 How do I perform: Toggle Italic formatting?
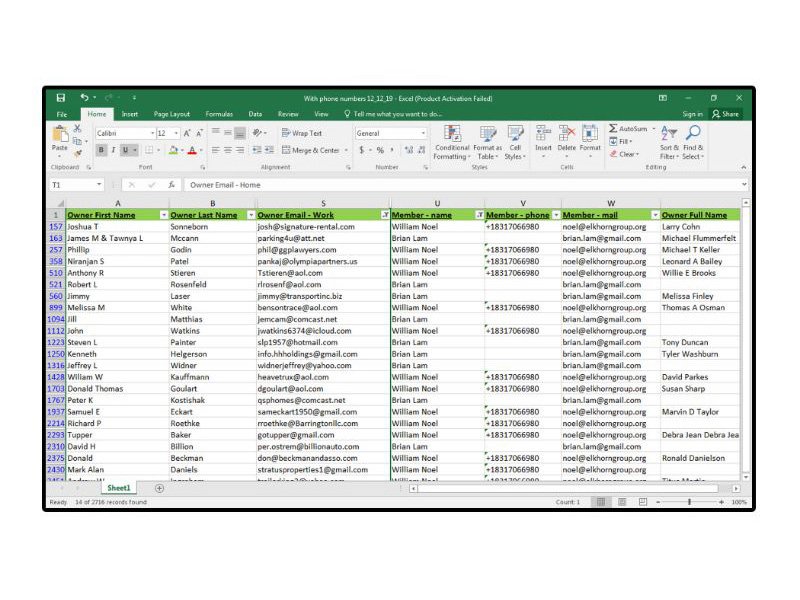[113, 150]
